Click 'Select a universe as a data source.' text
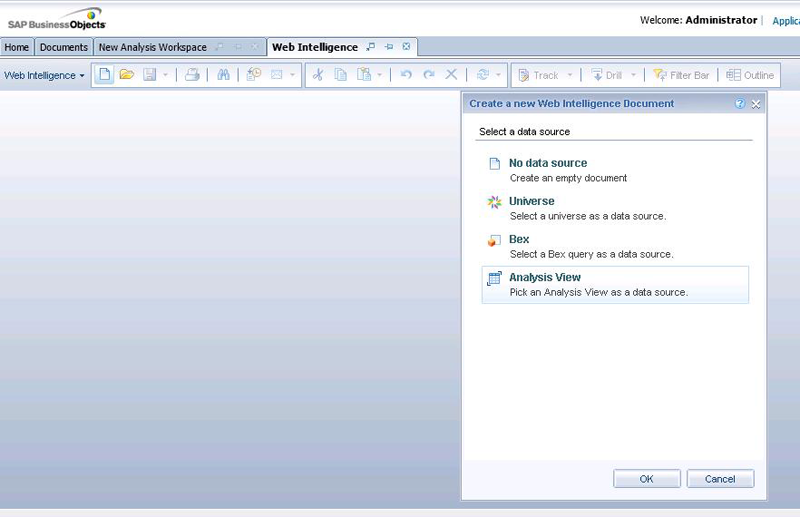The image size is (800, 517). click(x=588, y=216)
